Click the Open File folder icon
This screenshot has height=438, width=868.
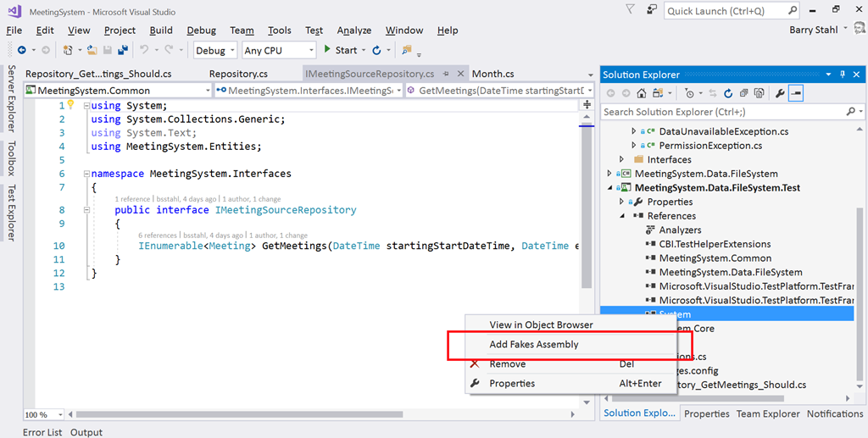tap(92, 50)
